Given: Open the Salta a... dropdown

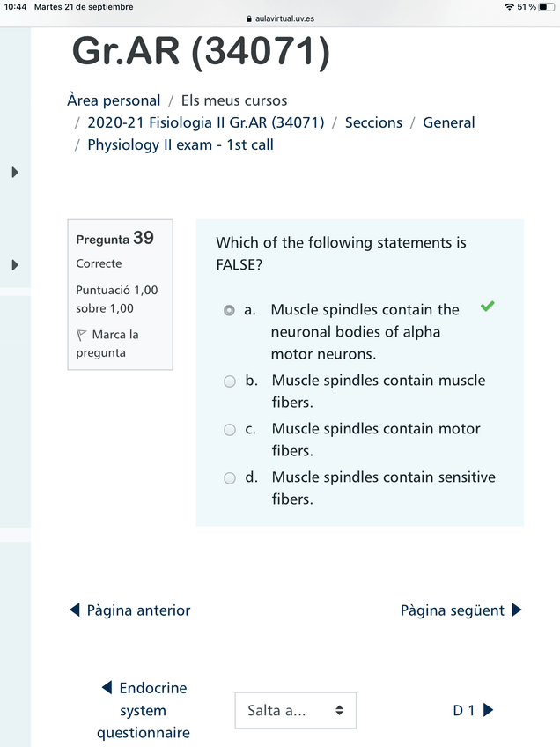Looking at the screenshot, I should [x=295, y=710].
